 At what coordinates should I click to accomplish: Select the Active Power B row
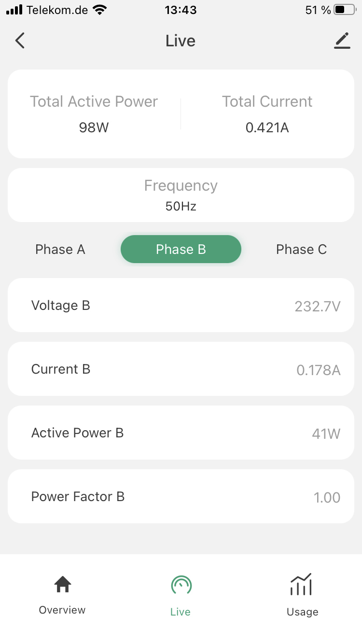(x=181, y=433)
